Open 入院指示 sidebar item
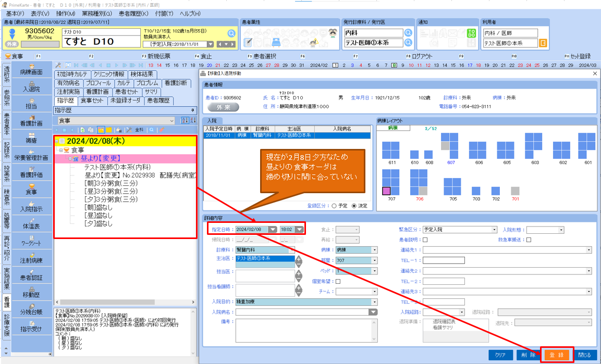Viewport: 601px width, 364px height. pos(31,207)
